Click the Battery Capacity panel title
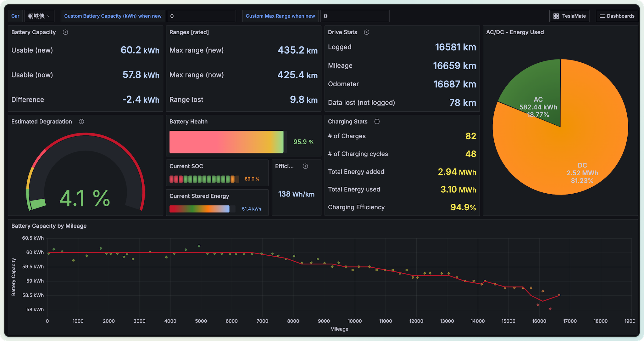 tap(34, 32)
